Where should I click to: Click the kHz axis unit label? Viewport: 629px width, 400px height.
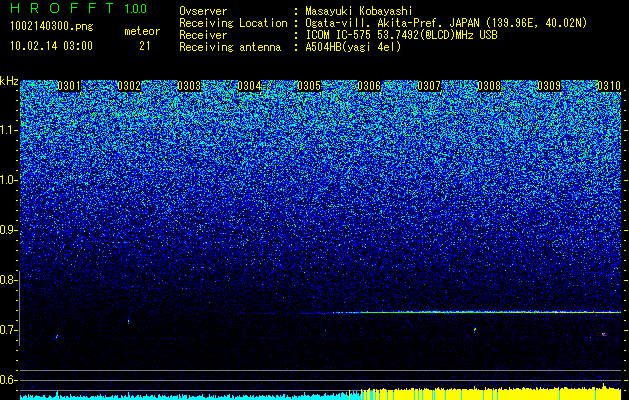tap(9, 82)
